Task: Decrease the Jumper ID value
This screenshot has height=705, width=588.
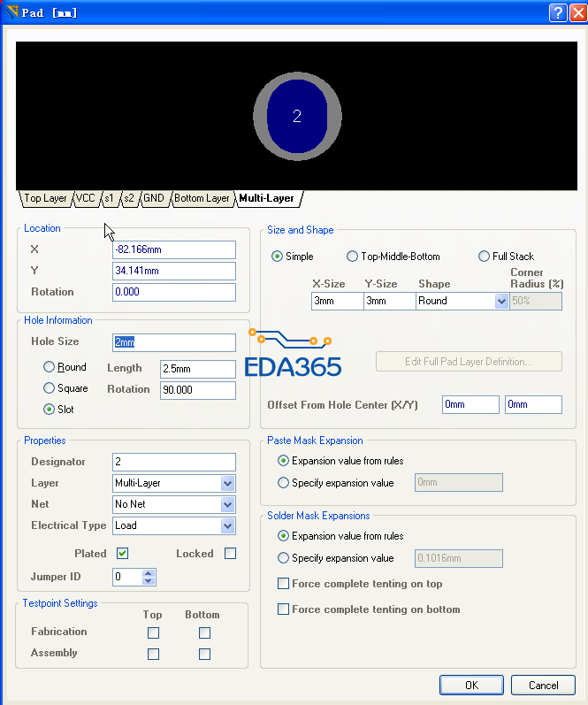Action: (149, 580)
